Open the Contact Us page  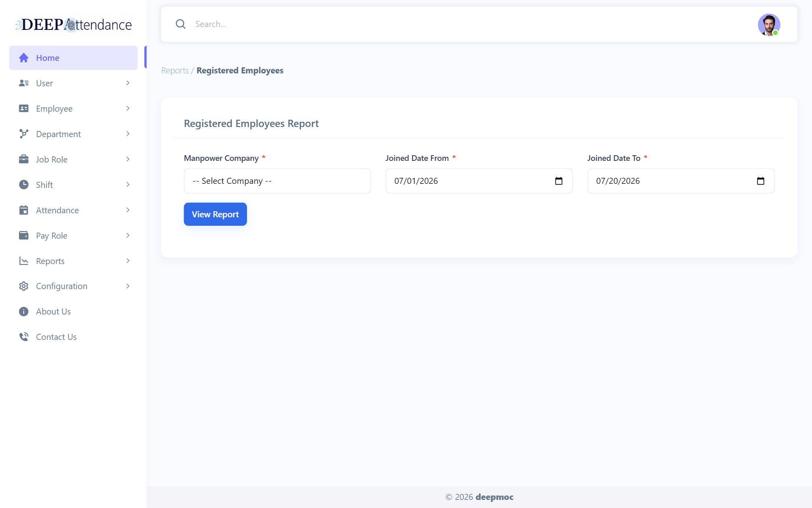[73, 337]
